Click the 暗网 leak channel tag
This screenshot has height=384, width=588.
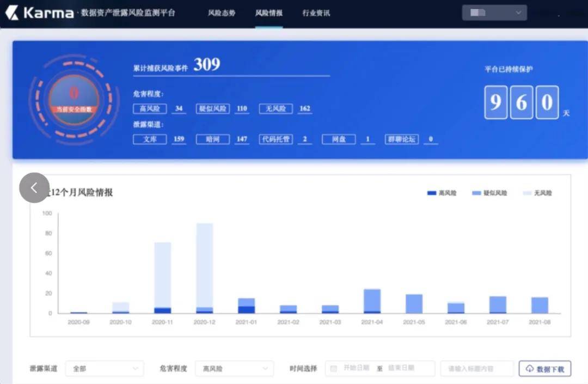coord(213,139)
